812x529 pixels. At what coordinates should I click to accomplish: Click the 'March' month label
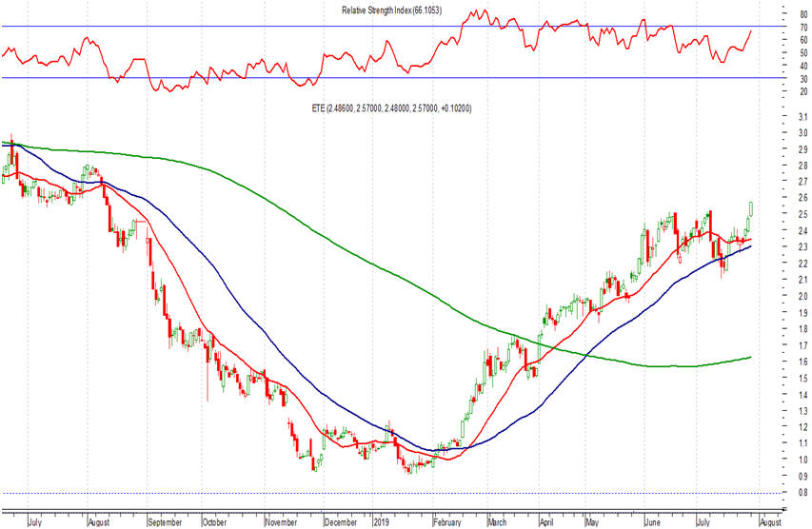point(497,521)
